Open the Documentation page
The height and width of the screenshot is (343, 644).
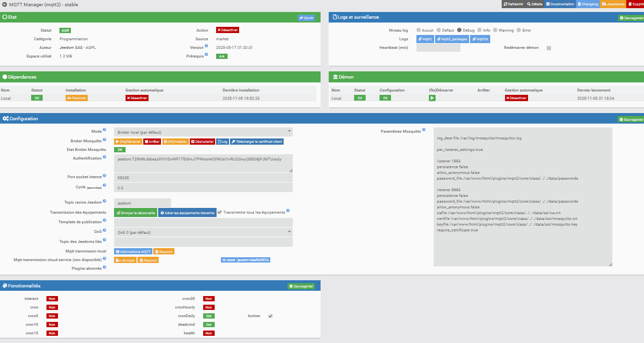[560, 4]
